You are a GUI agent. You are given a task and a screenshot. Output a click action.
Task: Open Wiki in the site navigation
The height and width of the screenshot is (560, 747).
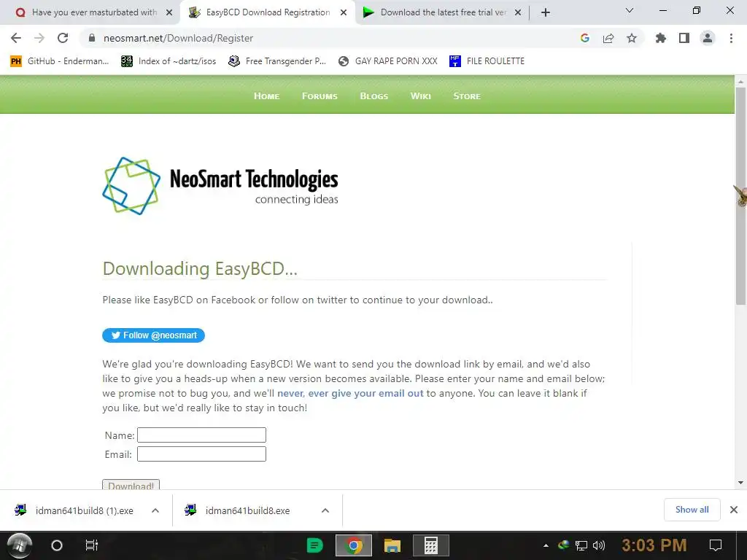[421, 96]
